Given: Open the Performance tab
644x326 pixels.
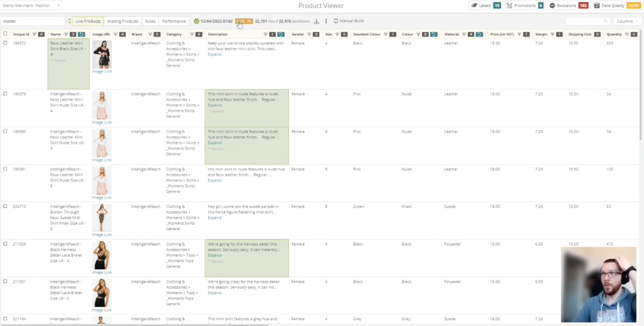Looking at the screenshot, I should click(174, 21).
